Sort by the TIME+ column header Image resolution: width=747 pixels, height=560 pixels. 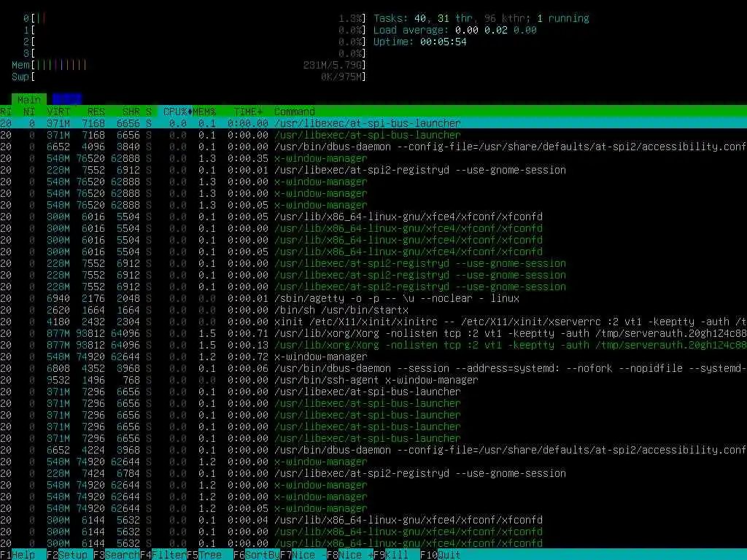pos(248,112)
